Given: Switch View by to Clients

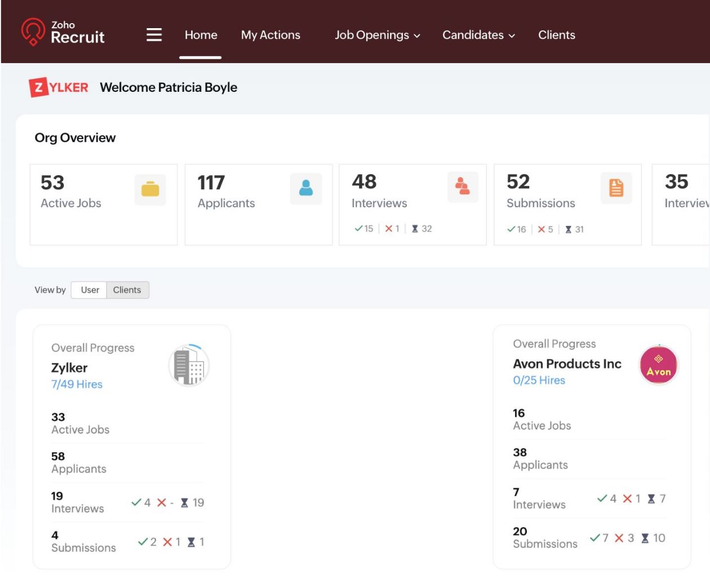Looking at the screenshot, I should (x=127, y=290).
